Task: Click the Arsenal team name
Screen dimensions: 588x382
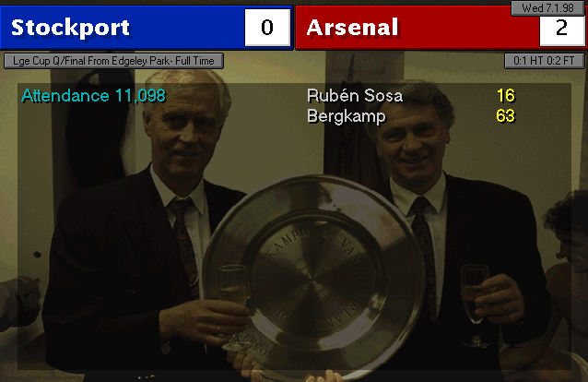Action: click(353, 28)
